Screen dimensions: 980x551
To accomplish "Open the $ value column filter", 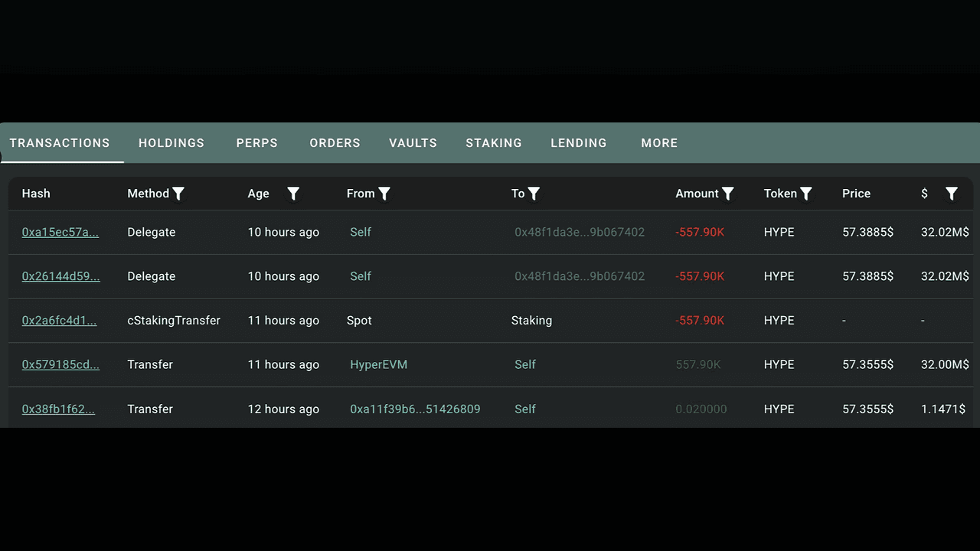I will 952,194.
